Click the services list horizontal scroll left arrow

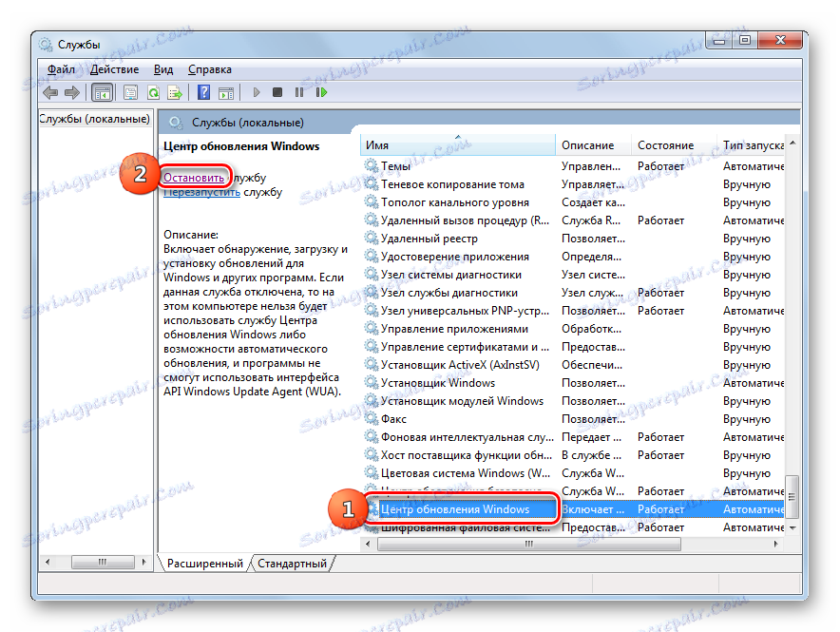pyautogui.click(x=368, y=545)
